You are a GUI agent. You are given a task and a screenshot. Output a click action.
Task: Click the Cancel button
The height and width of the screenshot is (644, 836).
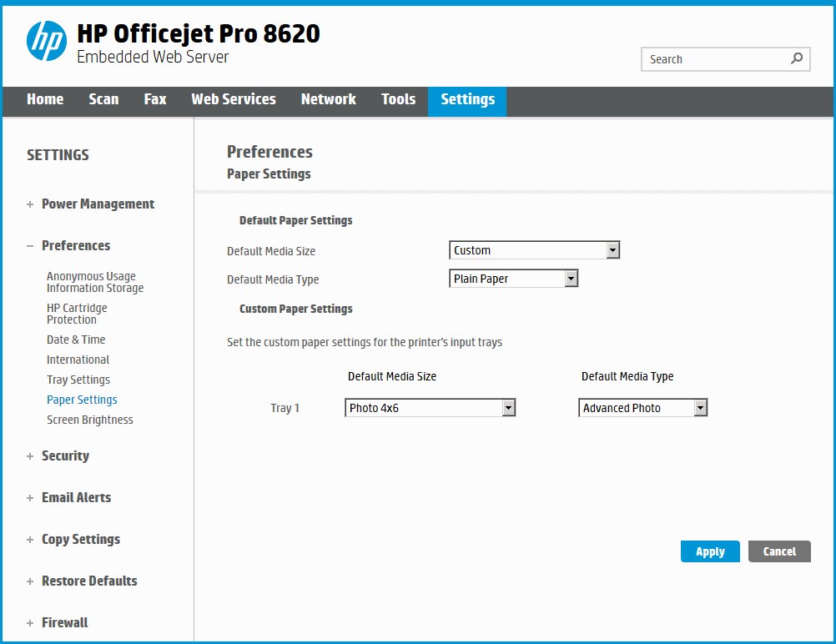pos(779,551)
